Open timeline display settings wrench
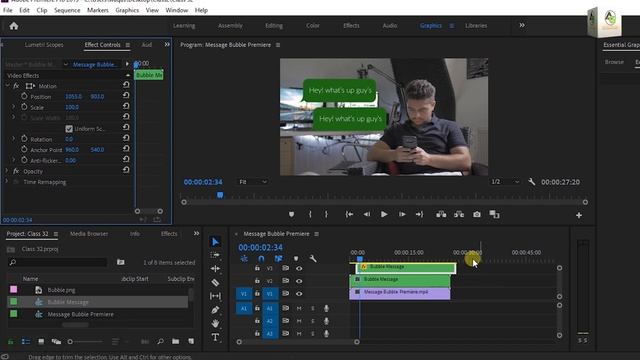 [x=313, y=258]
